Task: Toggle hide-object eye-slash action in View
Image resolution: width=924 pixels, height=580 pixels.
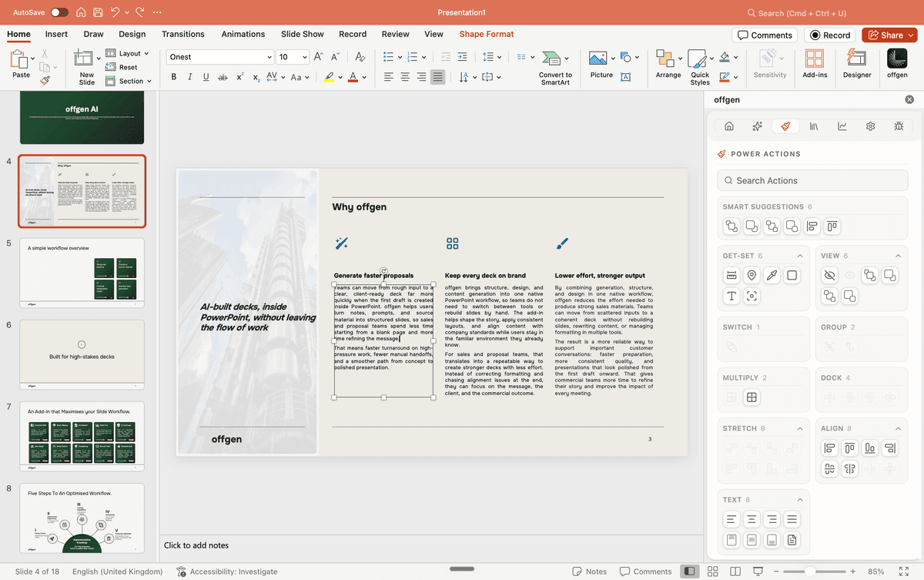Action: tap(829, 275)
